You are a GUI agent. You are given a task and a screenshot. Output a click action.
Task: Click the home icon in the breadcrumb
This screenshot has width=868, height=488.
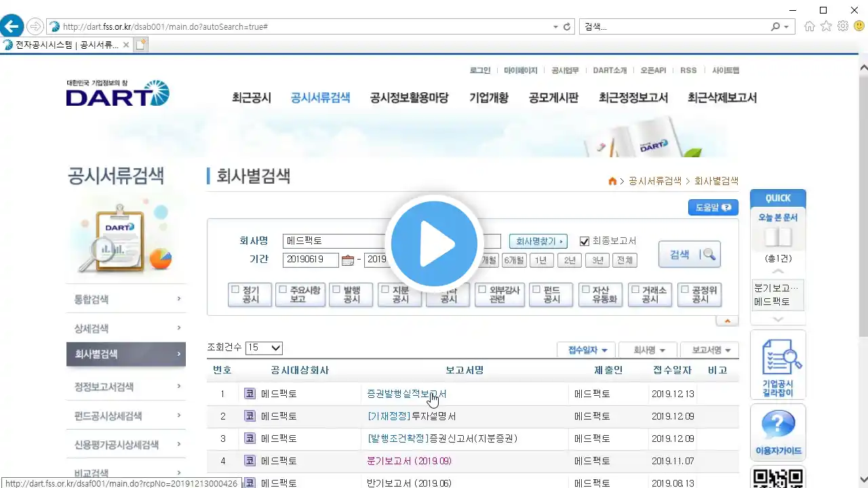[612, 181]
